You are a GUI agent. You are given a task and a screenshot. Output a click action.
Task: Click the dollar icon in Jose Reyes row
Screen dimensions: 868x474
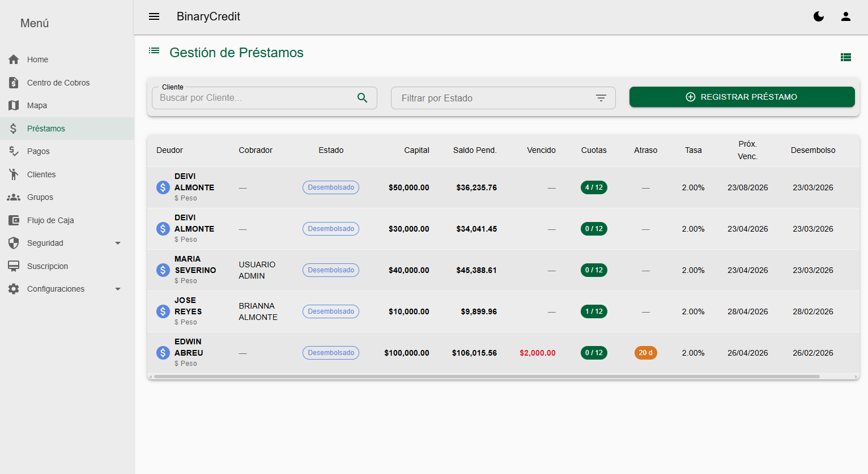(163, 311)
